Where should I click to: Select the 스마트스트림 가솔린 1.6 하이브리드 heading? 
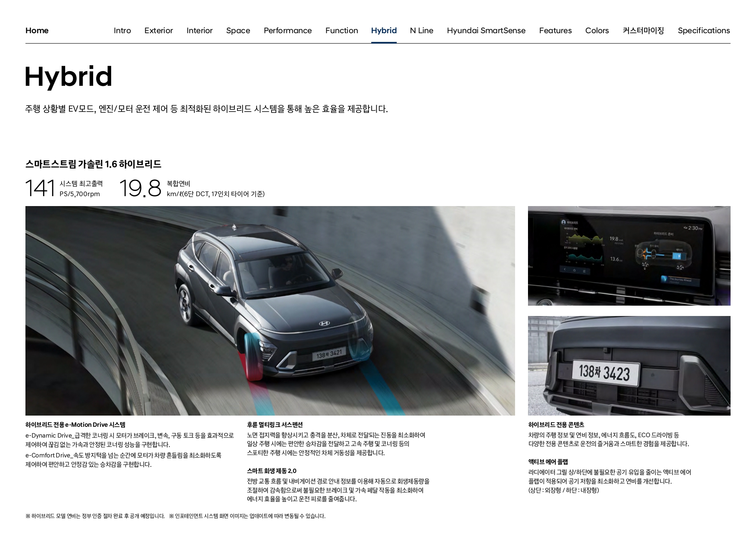(x=93, y=164)
